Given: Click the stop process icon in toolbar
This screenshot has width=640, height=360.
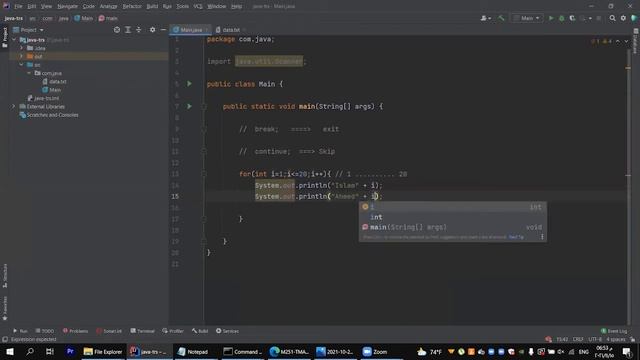Looking at the screenshot, I should [598, 18].
